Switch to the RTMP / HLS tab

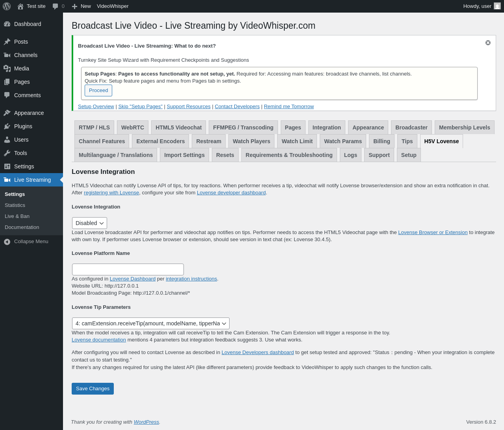tap(94, 127)
